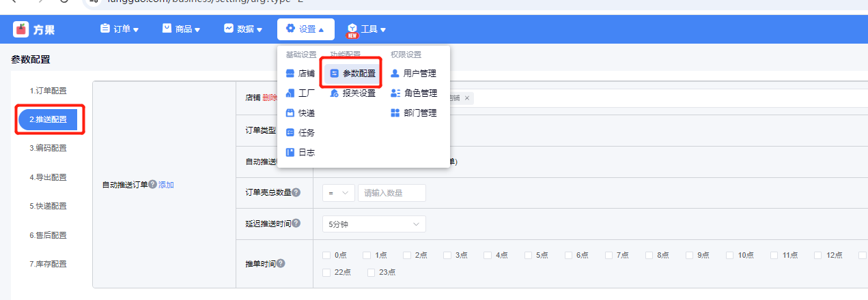
Task: Click the 请输入数量 input field
Action: click(392, 193)
